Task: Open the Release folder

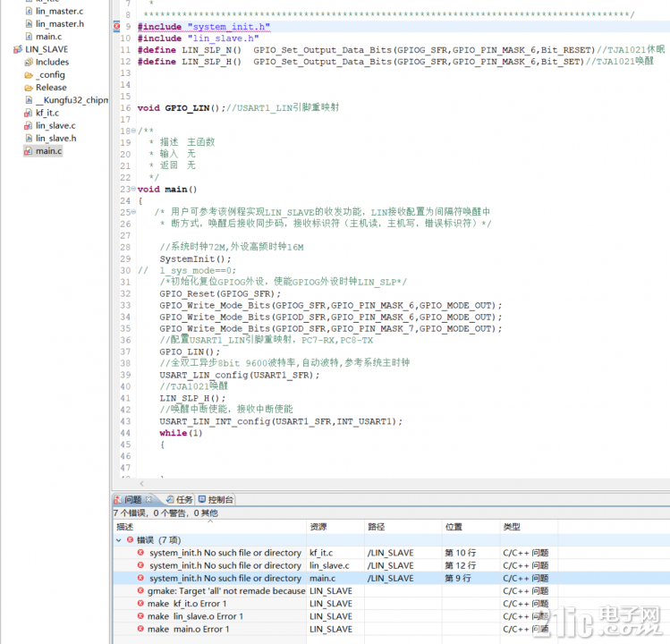Action: tap(51, 87)
